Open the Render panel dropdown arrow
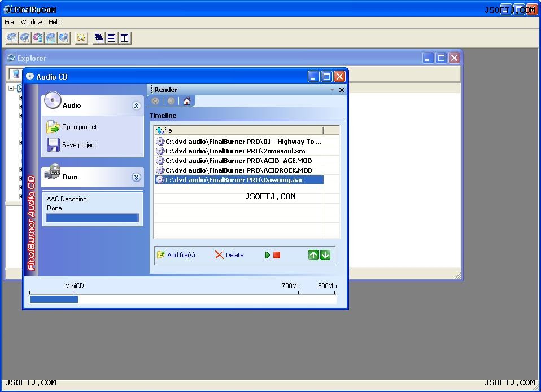 [x=332, y=90]
